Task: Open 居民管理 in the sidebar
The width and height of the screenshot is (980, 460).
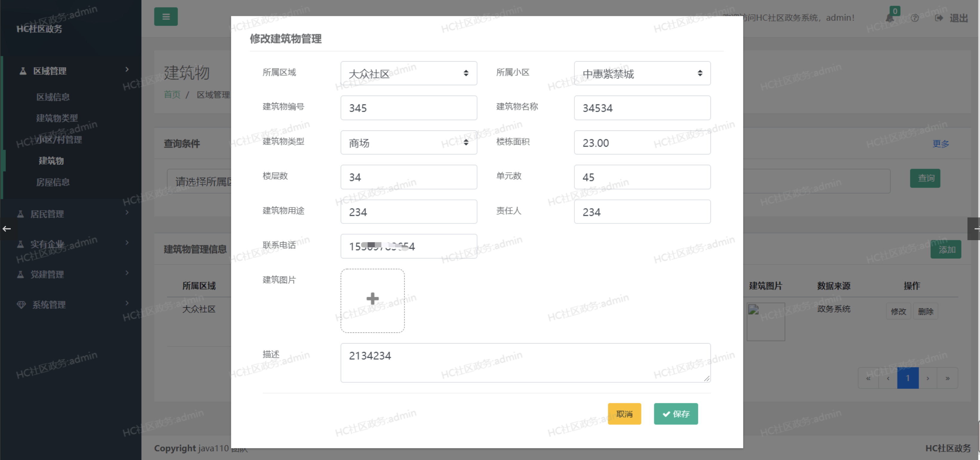Action: (47, 214)
